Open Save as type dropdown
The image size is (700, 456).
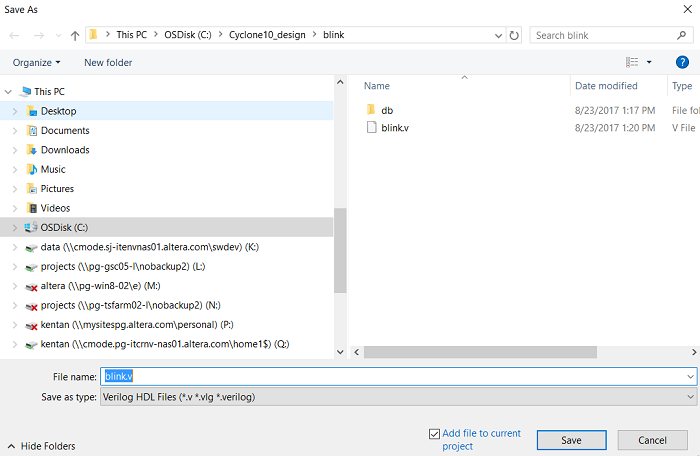398,397
